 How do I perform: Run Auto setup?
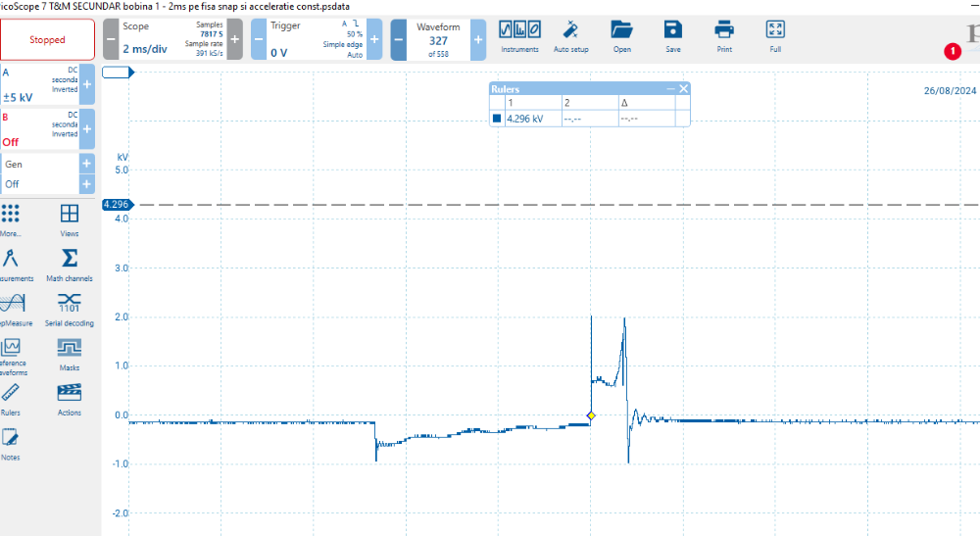tap(571, 36)
